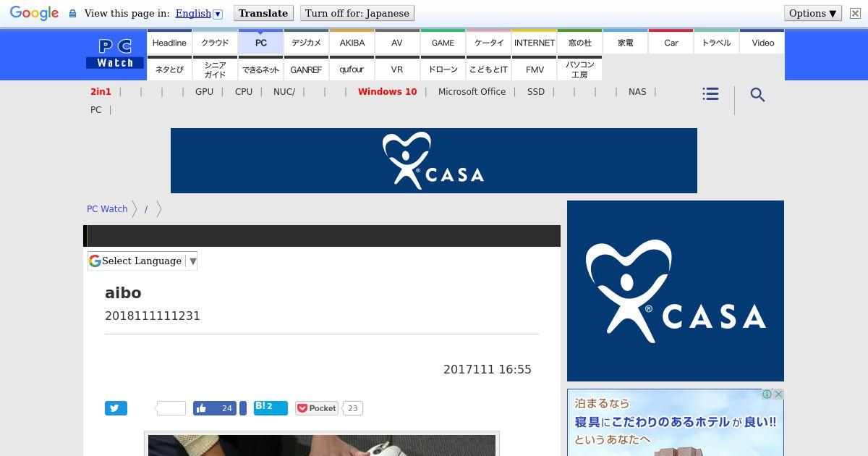Close the hotel ad with the X icon
868x456 pixels.
[778, 394]
